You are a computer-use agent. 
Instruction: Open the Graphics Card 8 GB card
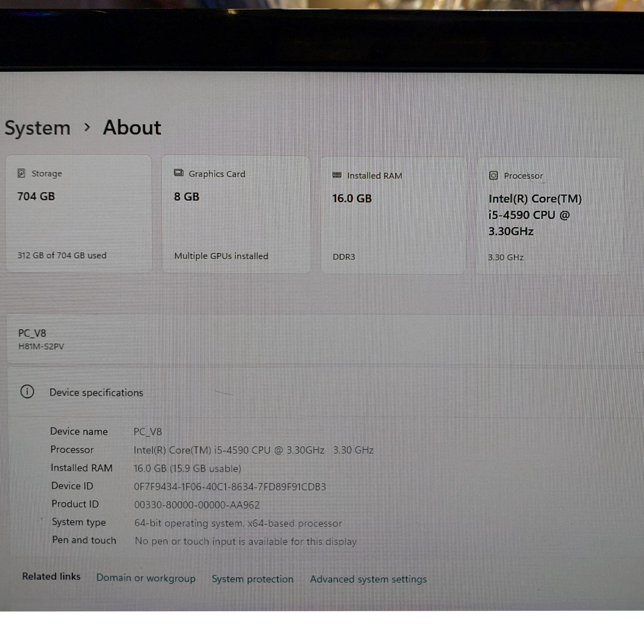click(236, 214)
